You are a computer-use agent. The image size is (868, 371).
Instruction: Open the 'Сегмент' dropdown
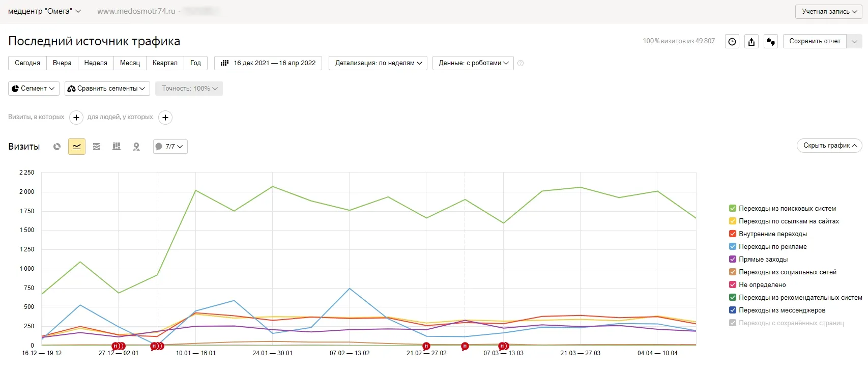tap(34, 89)
